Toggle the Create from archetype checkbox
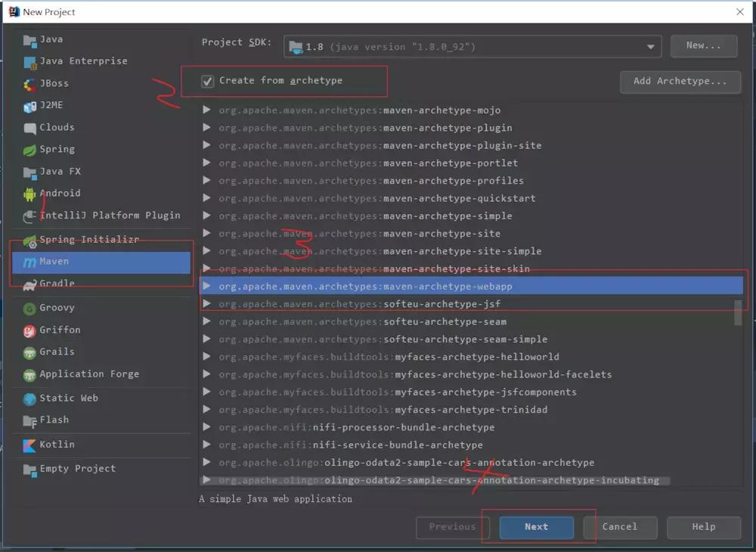756x552 pixels. click(x=207, y=81)
